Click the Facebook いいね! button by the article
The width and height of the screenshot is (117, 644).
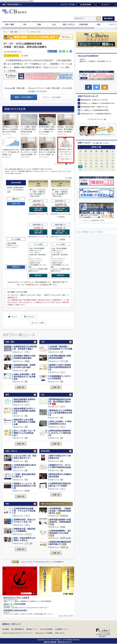[52, 51]
